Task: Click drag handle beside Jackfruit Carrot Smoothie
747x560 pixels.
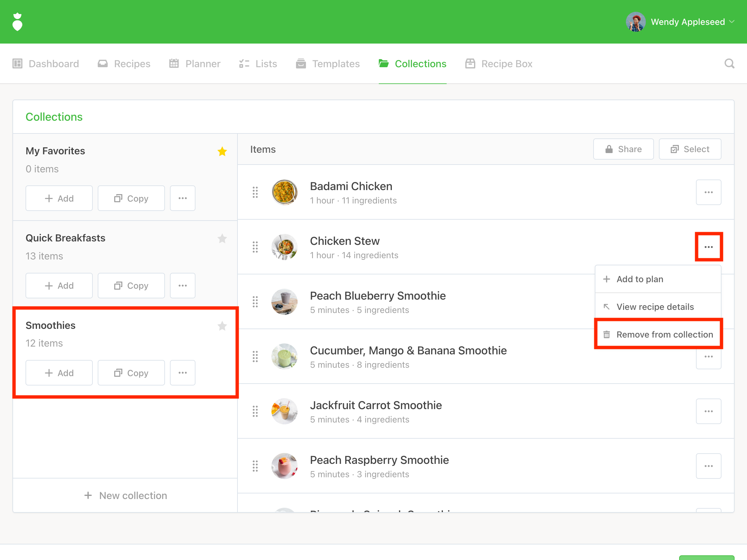Action: tap(255, 411)
